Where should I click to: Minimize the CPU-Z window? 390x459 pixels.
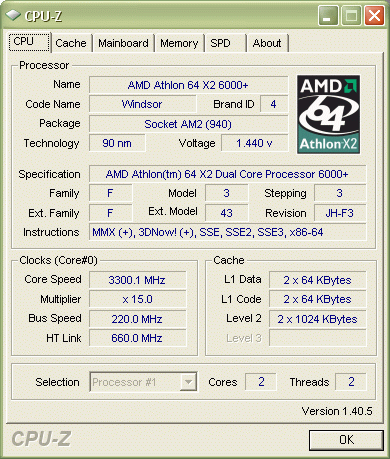click(328, 15)
